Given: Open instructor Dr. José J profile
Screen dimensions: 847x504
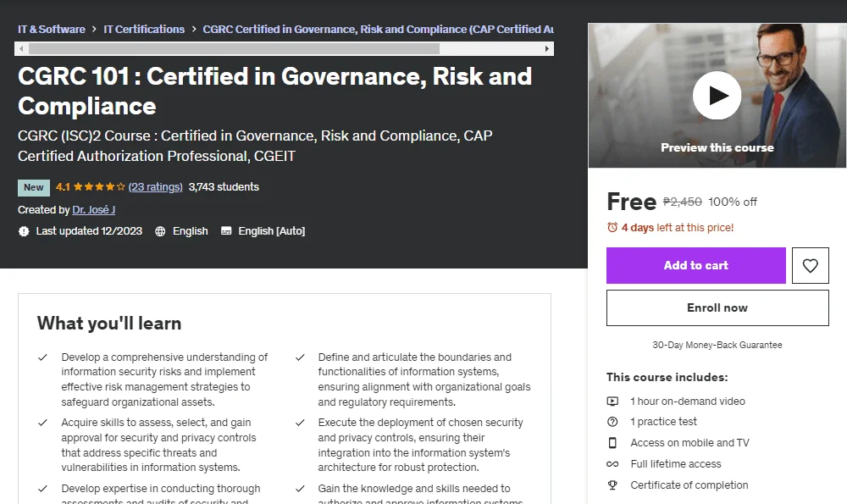Looking at the screenshot, I should tap(93, 209).
